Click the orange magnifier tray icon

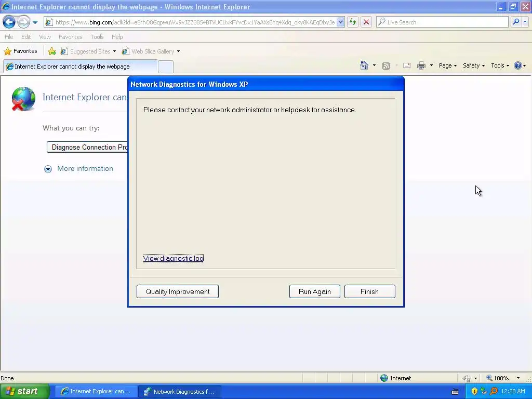click(494, 392)
